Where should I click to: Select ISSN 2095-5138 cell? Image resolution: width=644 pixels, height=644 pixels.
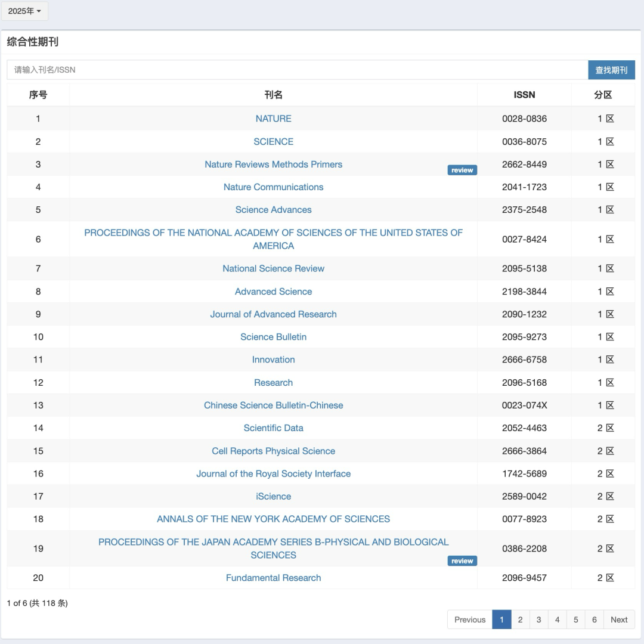(x=525, y=268)
